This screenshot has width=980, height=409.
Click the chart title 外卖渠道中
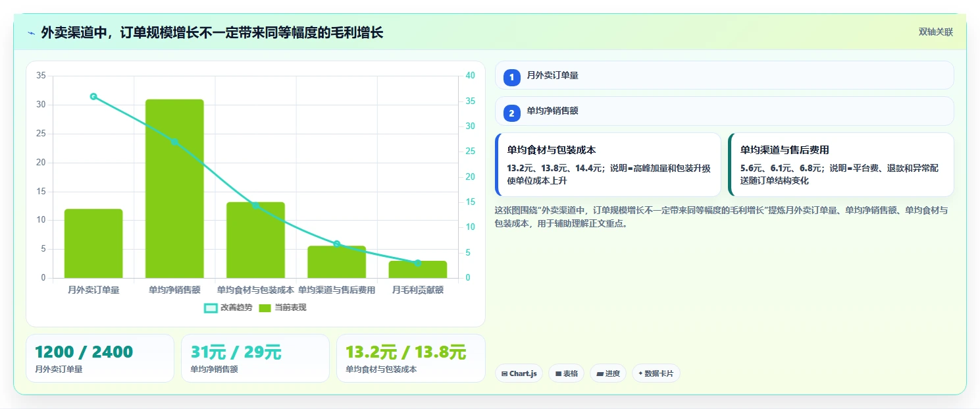click(x=212, y=33)
